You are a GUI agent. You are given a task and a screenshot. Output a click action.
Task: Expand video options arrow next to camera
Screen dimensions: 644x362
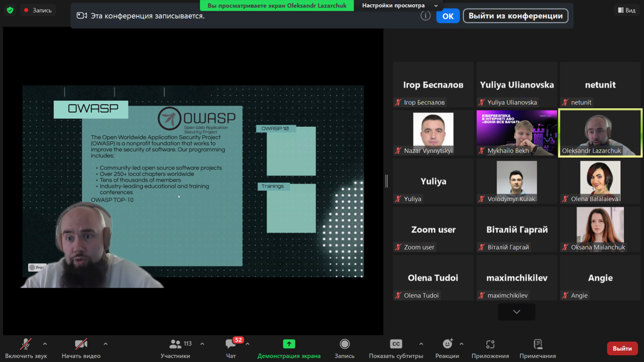[x=105, y=344]
